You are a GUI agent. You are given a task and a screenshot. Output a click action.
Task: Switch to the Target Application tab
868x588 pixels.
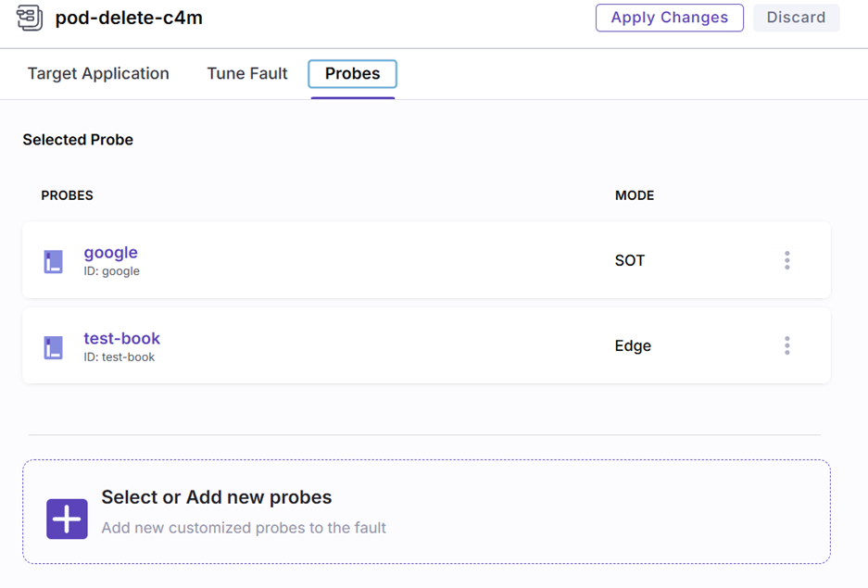[98, 74]
